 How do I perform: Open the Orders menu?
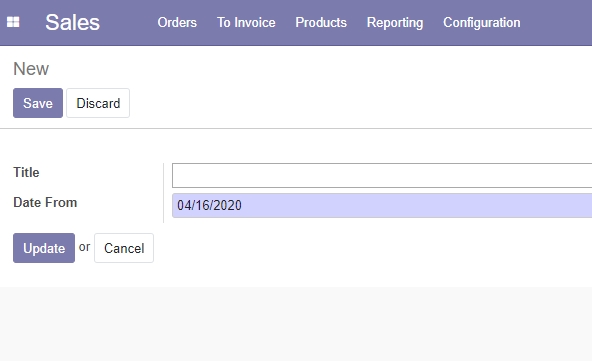click(x=177, y=22)
